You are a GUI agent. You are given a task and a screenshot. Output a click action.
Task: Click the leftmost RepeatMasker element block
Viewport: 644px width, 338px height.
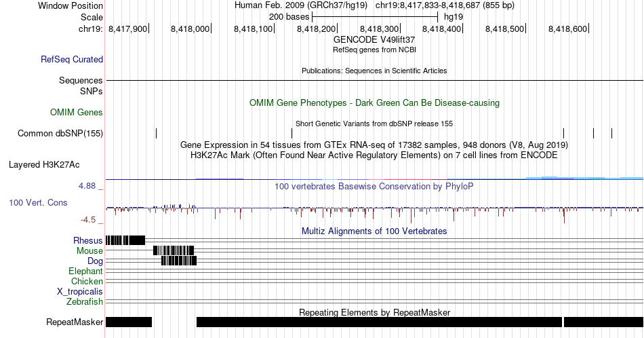[129, 322]
